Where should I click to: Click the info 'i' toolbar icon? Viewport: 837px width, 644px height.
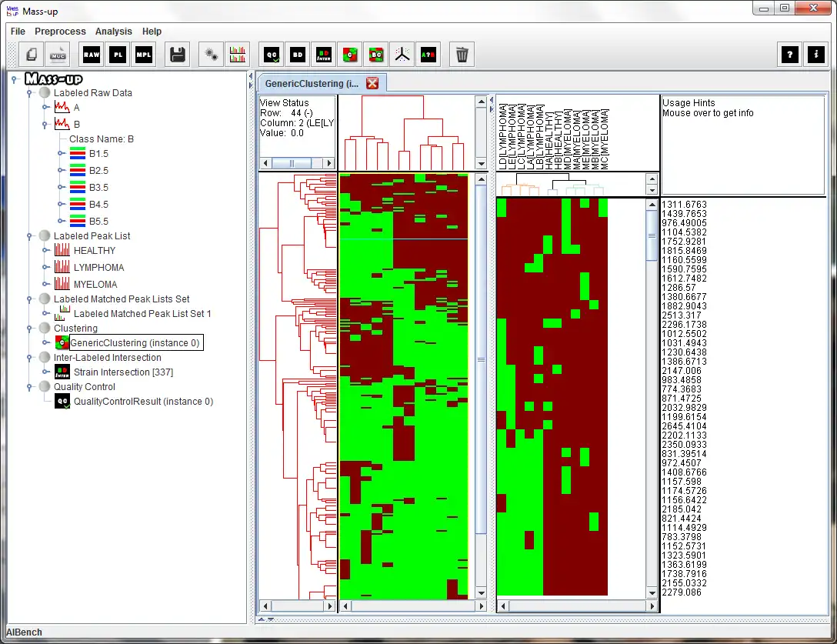pos(815,55)
